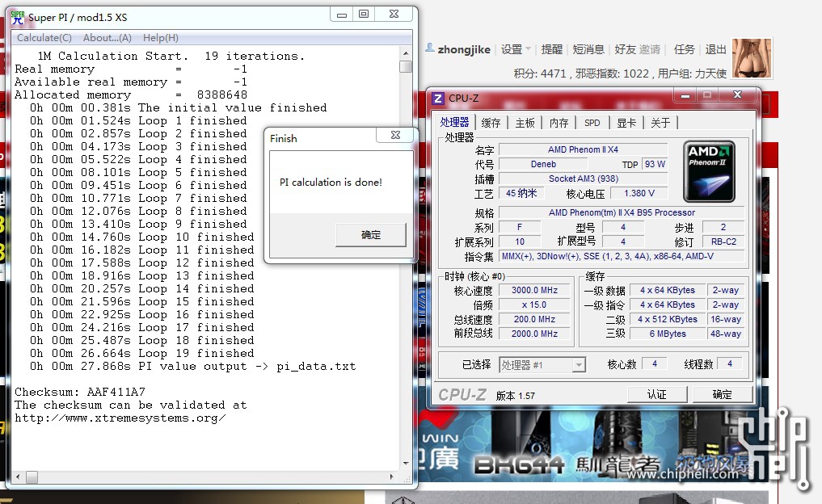Open the 短消息 messages link

coord(588,49)
